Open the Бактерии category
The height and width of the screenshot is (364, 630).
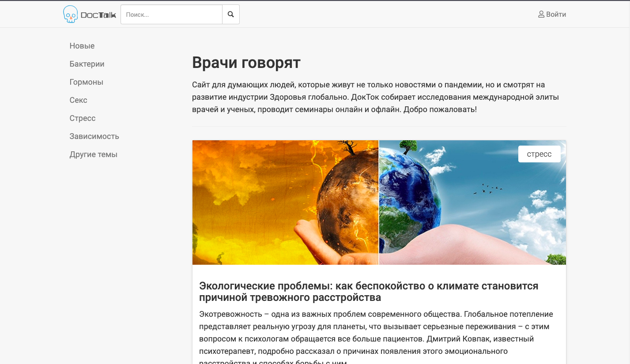click(87, 64)
